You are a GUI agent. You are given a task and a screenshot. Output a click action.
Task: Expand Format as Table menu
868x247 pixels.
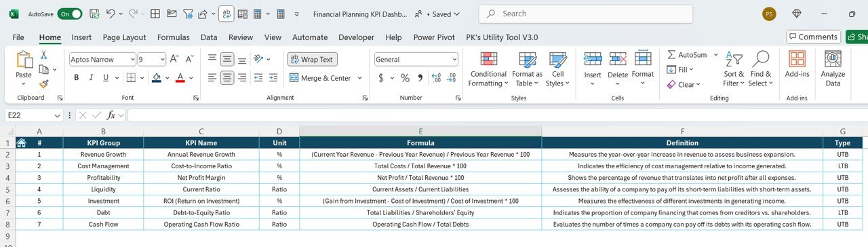[x=527, y=69]
